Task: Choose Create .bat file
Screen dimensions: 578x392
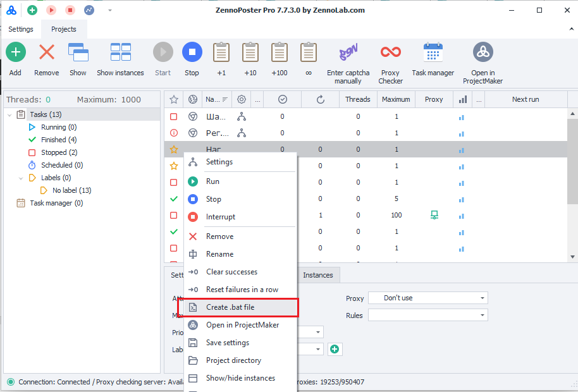Action: coord(240,307)
